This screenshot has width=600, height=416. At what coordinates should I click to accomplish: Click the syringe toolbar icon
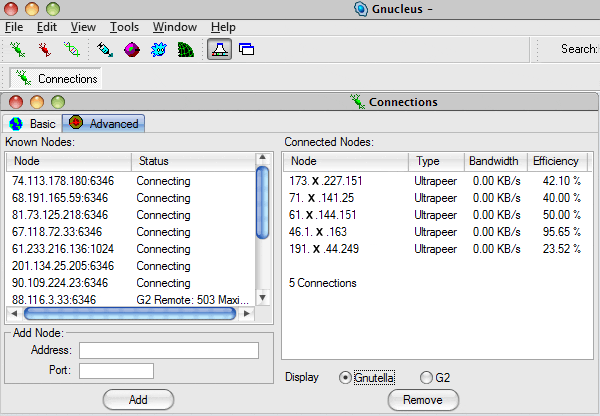click(105, 49)
